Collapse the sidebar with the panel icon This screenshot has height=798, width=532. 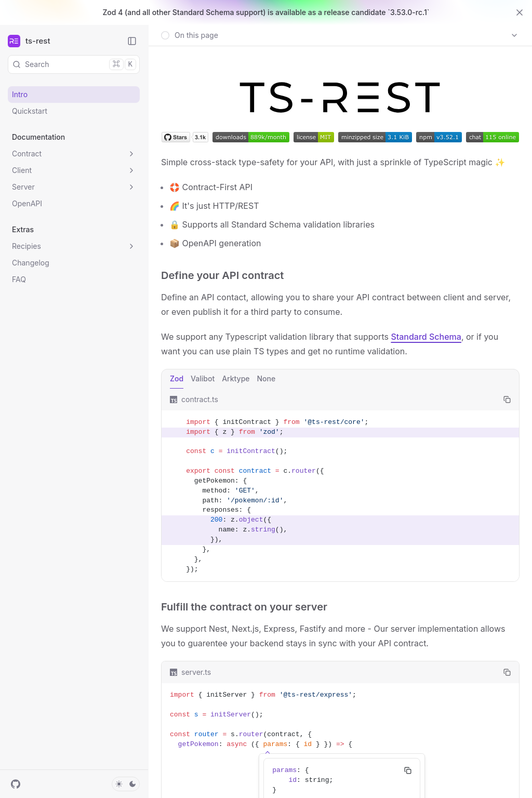pos(132,41)
